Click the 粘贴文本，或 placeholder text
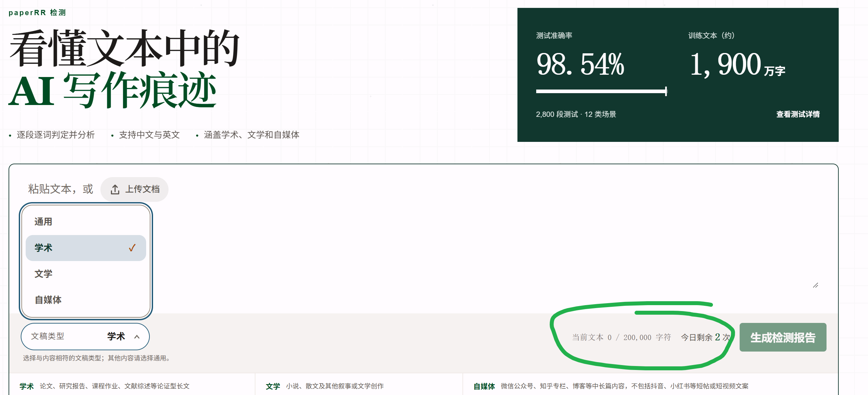The image size is (868, 395). coord(61,189)
